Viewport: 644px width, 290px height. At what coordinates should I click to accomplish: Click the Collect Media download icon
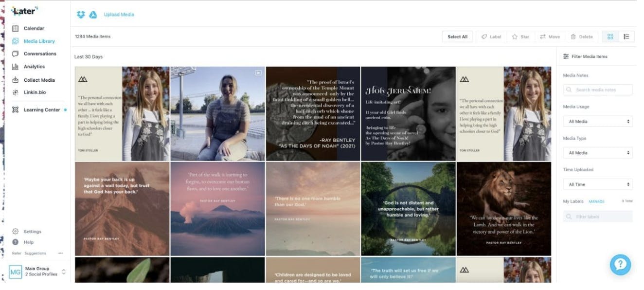coord(15,80)
